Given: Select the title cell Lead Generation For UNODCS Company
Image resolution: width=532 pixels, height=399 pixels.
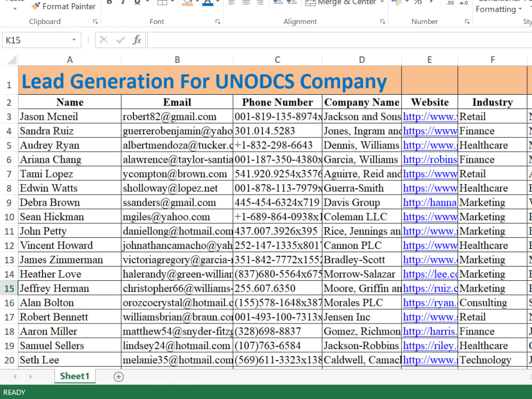Looking at the screenshot, I should pos(210,80).
